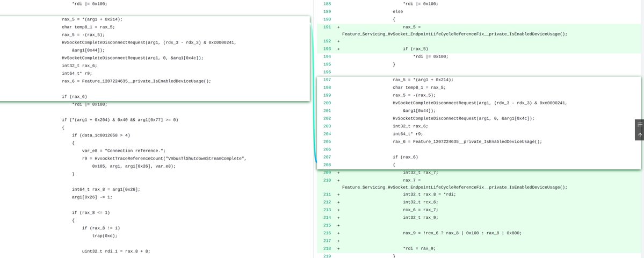Select line number 188 in the diff gutter
Screen dimensions: 644x258
click(327, 4)
